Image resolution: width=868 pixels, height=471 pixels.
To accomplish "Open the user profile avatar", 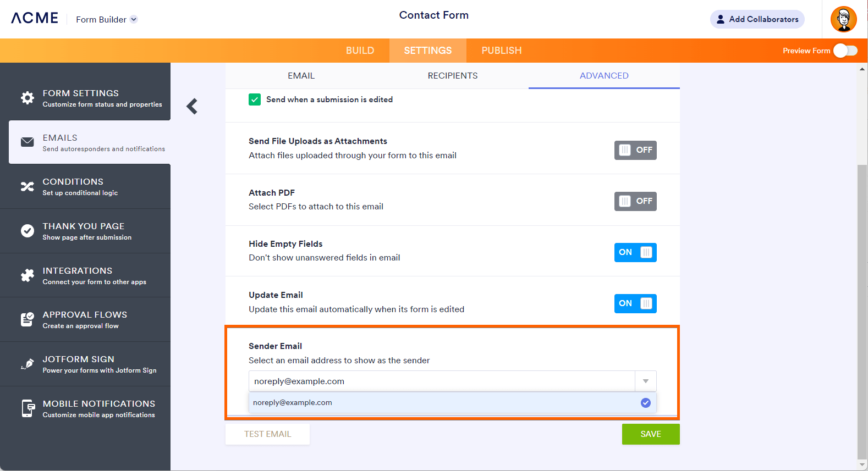I will tap(843, 20).
